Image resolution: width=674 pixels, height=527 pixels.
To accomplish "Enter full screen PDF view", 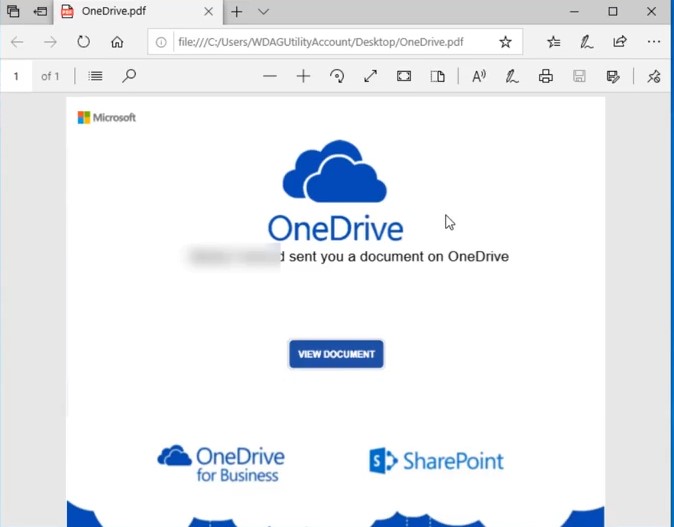I will [x=404, y=77].
